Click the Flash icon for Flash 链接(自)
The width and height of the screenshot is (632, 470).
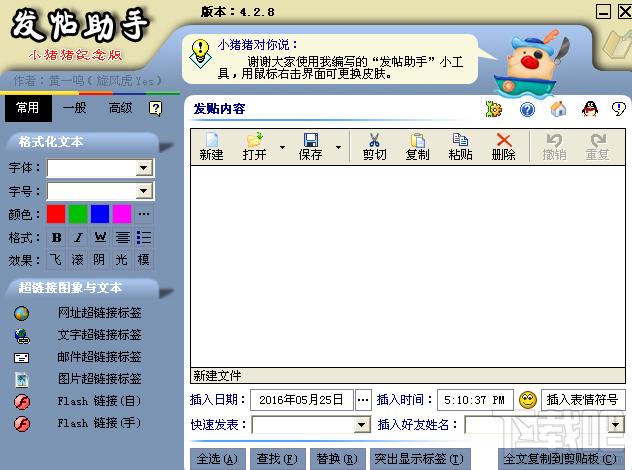click(x=22, y=402)
